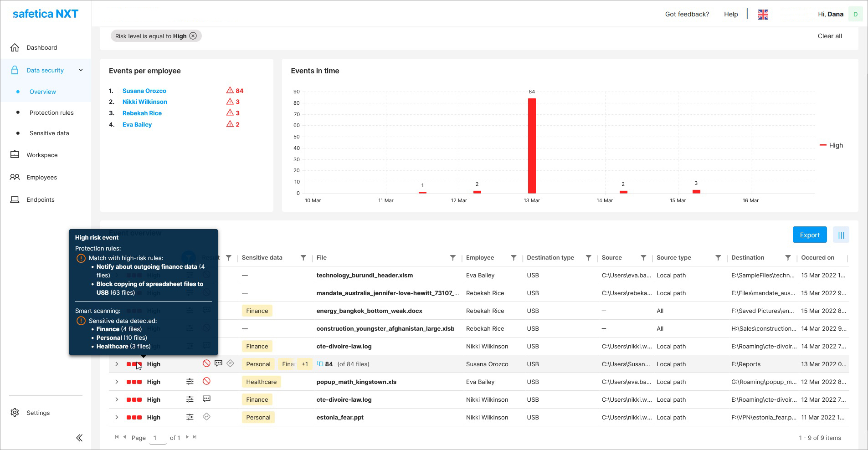Expand the popup_math_kingstown.xls row
Image resolution: width=868 pixels, height=450 pixels.
tap(117, 382)
